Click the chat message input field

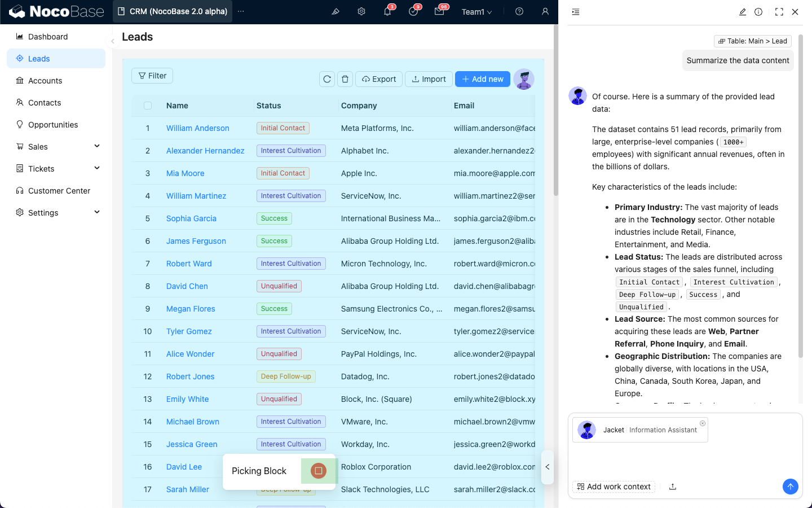(x=685, y=460)
